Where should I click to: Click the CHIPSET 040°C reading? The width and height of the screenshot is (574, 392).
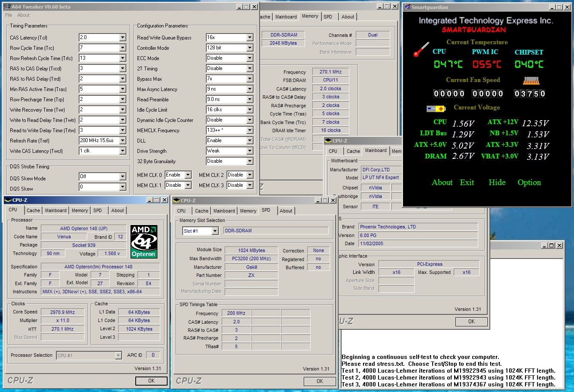[x=529, y=64]
